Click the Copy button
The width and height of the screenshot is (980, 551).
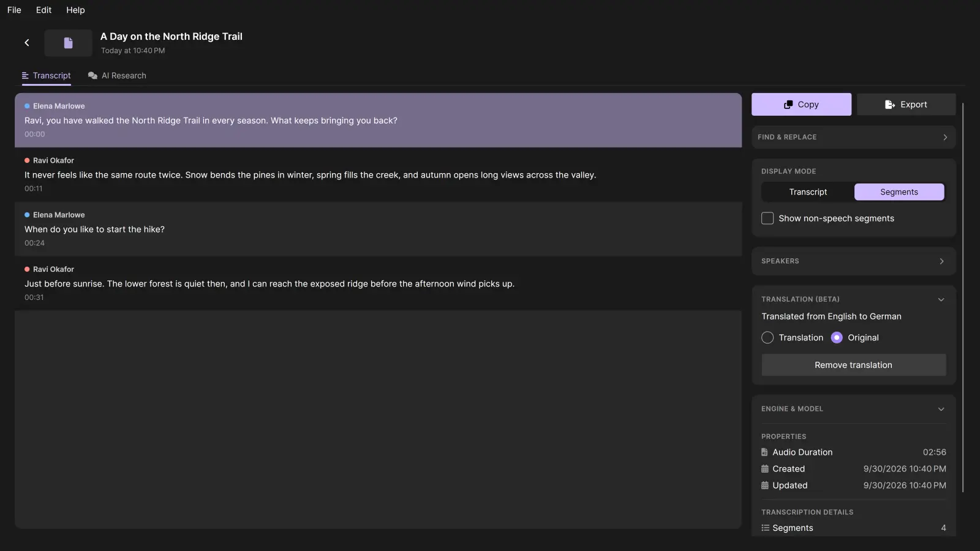point(801,105)
